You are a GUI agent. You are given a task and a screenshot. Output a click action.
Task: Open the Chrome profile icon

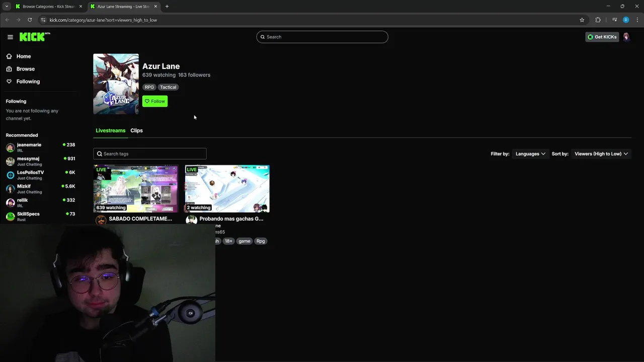tap(626, 20)
